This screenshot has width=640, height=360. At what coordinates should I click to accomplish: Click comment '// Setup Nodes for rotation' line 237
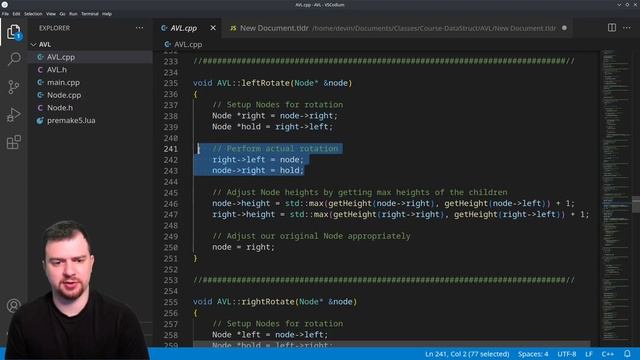pyautogui.click(x=278, y=105)
